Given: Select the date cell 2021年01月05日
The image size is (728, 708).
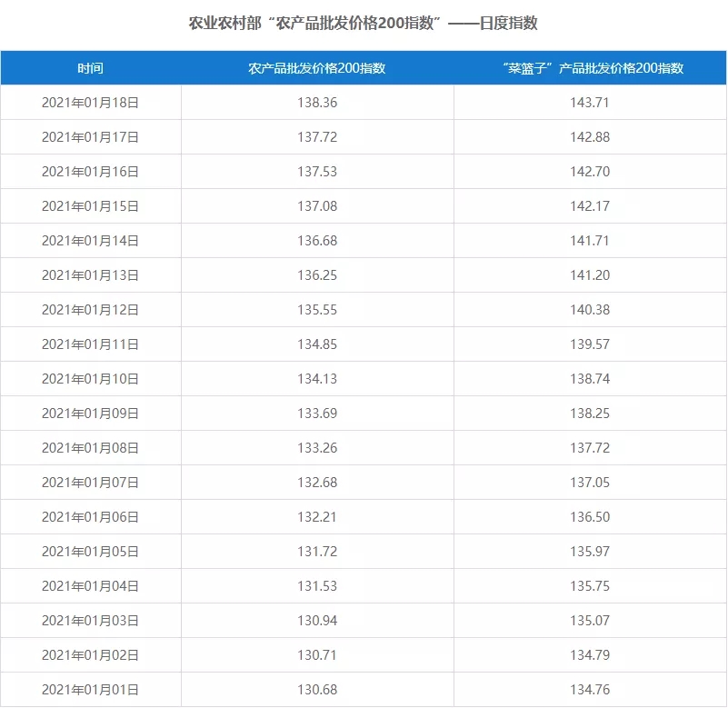Looking at the screenshot, I should (90, 552).
